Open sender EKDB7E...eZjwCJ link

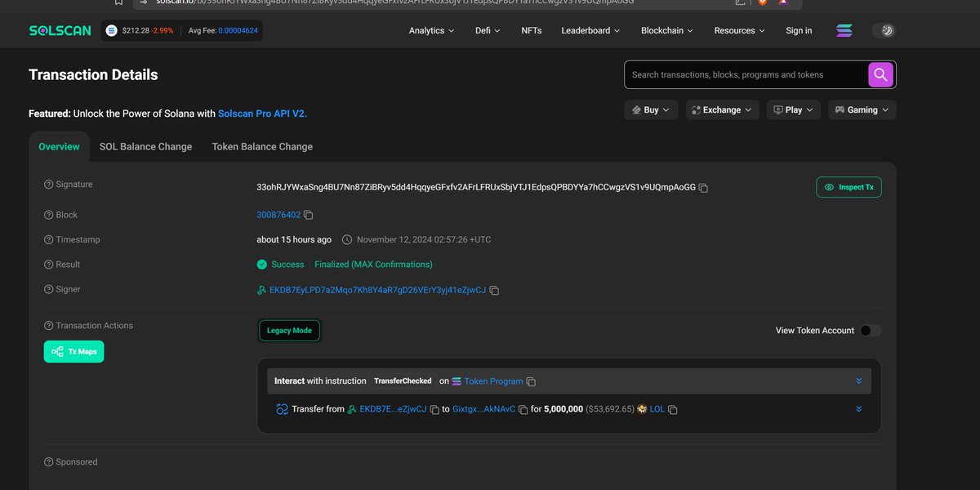[x=393, y=409]
